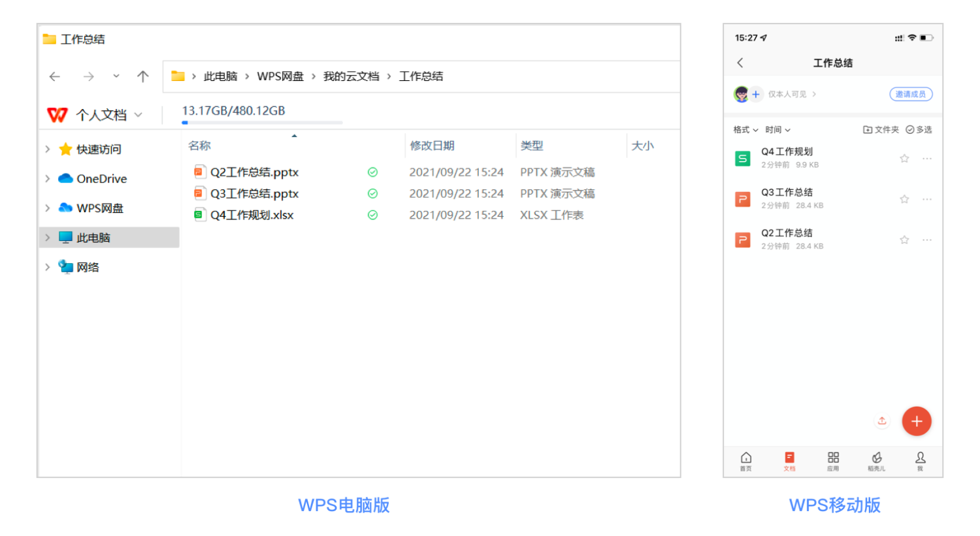Viewport: 980px width, 536px height.
Task: Open more options for mobile Q3工作总结
Action: (x=927, y=199)
